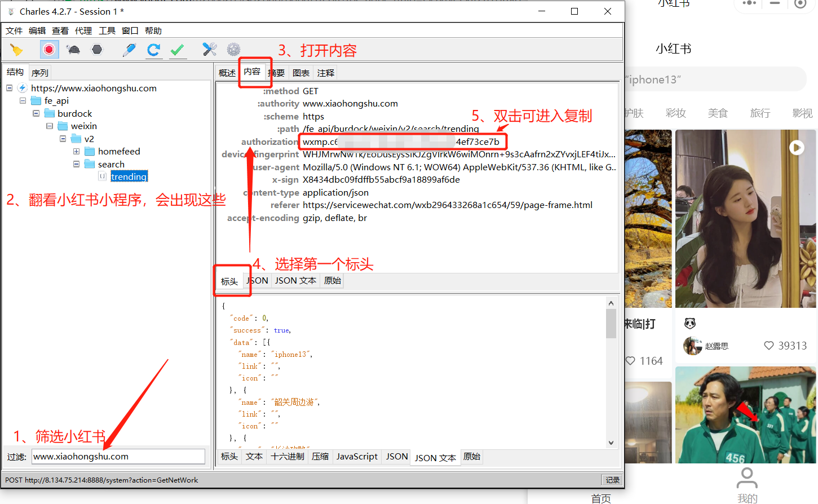Collapse the fe_api folder node
818x504 pixels.
[x=23, y=100]
